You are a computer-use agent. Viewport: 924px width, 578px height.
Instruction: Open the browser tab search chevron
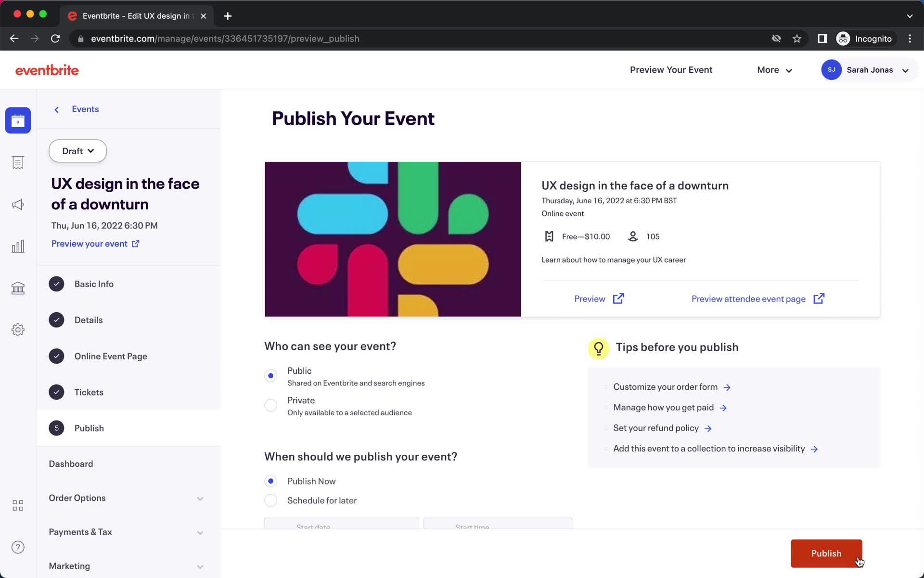point(910,16)
